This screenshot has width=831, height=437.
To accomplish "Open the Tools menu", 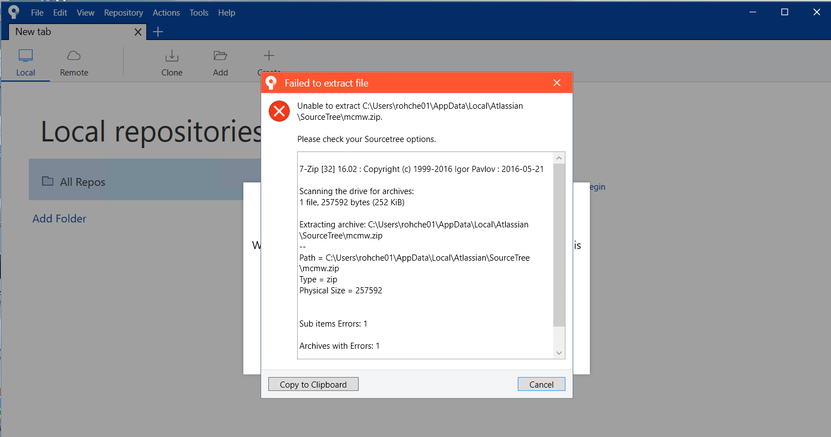I will coord(199,13).
